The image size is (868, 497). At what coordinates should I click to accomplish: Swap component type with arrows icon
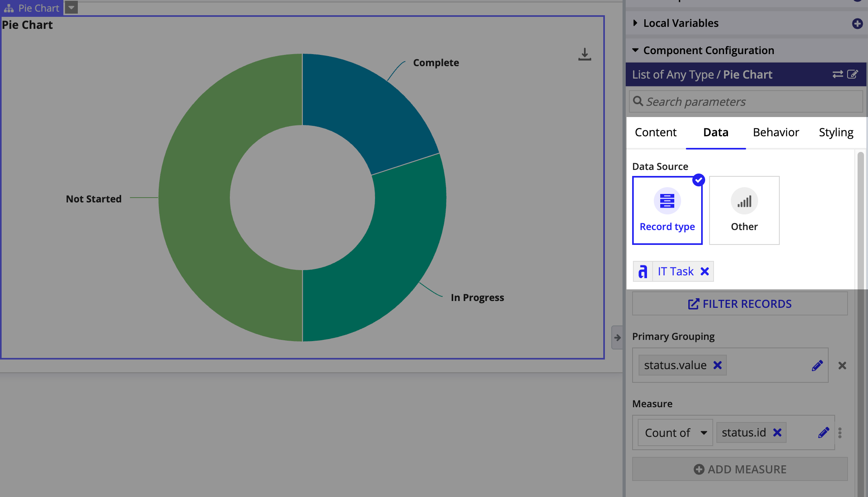coord(838,75)
